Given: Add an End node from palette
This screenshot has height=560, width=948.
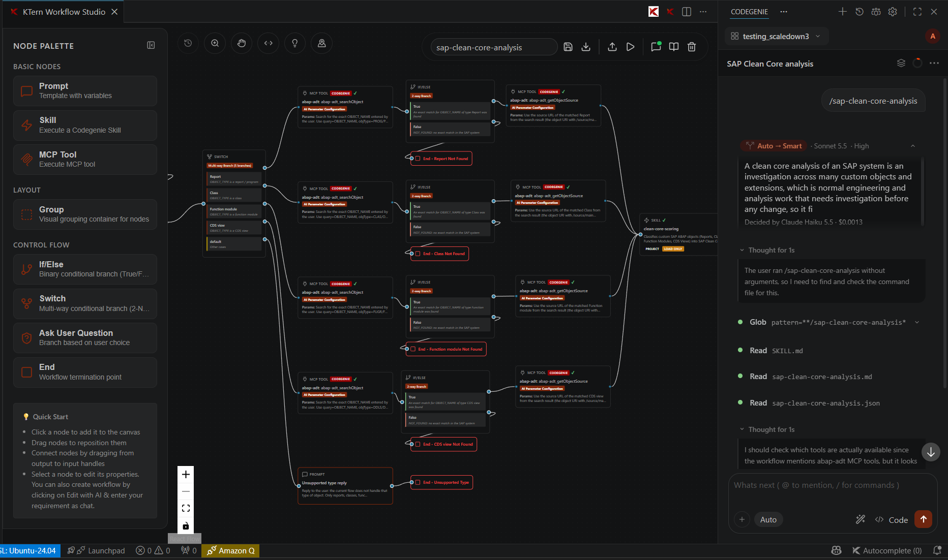Looking at the screenshot, I should pyautogui.click(x=85, y=372).
